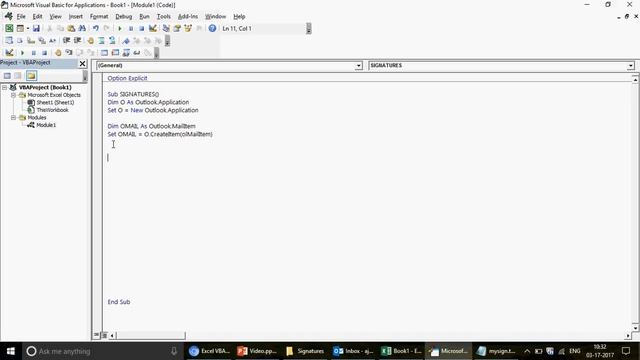Select Sheet1 (Sheet1) in project tree
Image resolution: width=640 pixels, height=360 pixels.
[x=55, y=102]
